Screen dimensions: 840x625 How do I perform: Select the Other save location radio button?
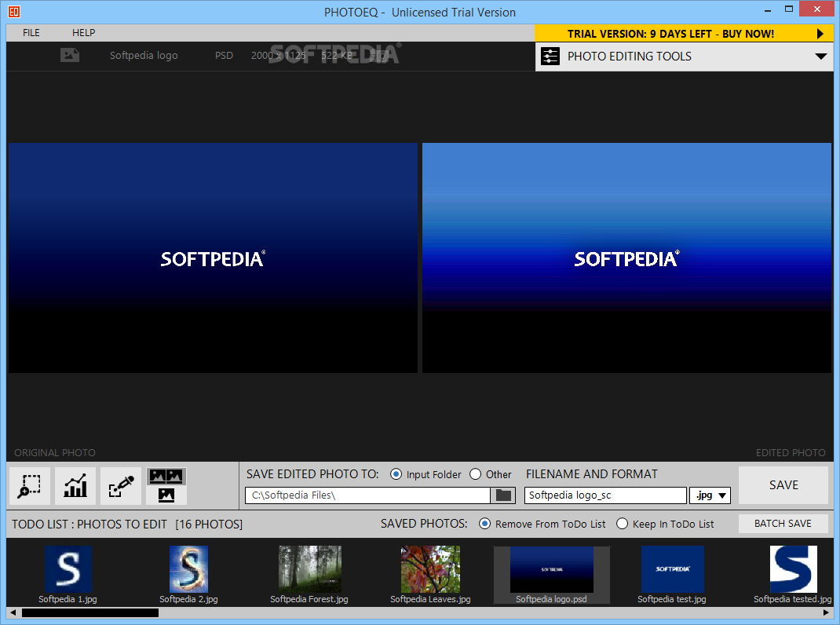click(x=475, y=474)
